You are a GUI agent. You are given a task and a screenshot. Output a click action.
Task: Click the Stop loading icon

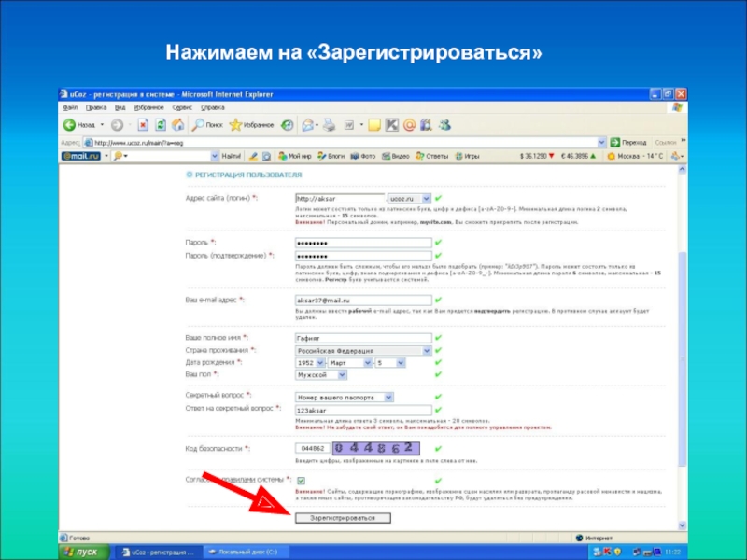(x=143, y=124)
